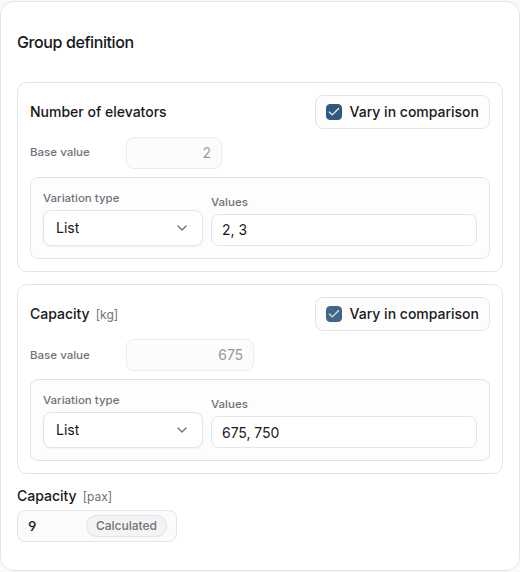Image resolution: width=520 pixels, height=572 pixels.
Task: Click the Group definition heading
Action: (76, 42)
